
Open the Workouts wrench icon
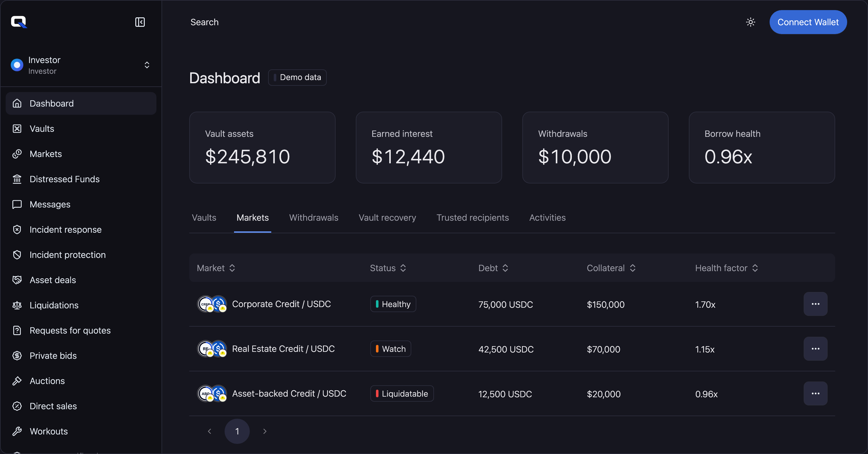click(x=17, y=431)
